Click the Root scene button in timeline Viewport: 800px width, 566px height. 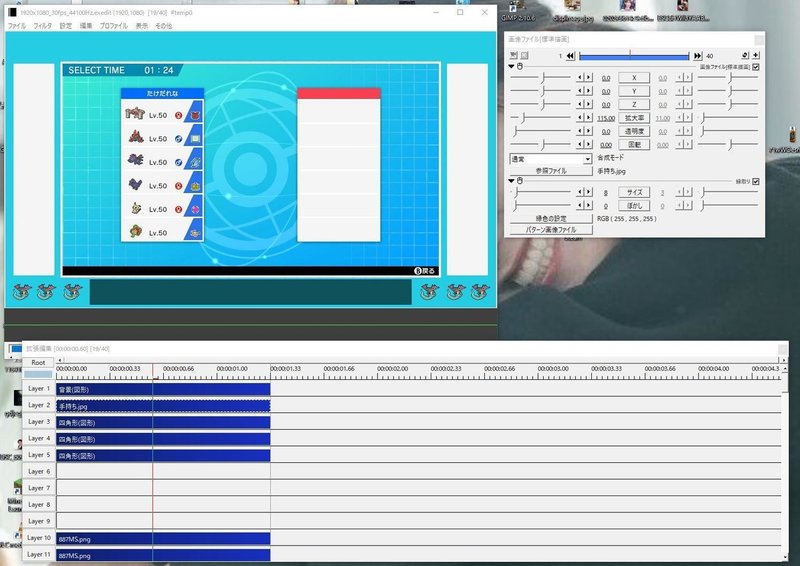(38, 362)
